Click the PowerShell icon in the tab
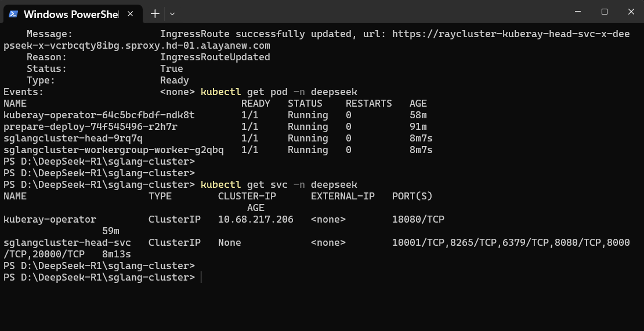 (x=13, y=13)
